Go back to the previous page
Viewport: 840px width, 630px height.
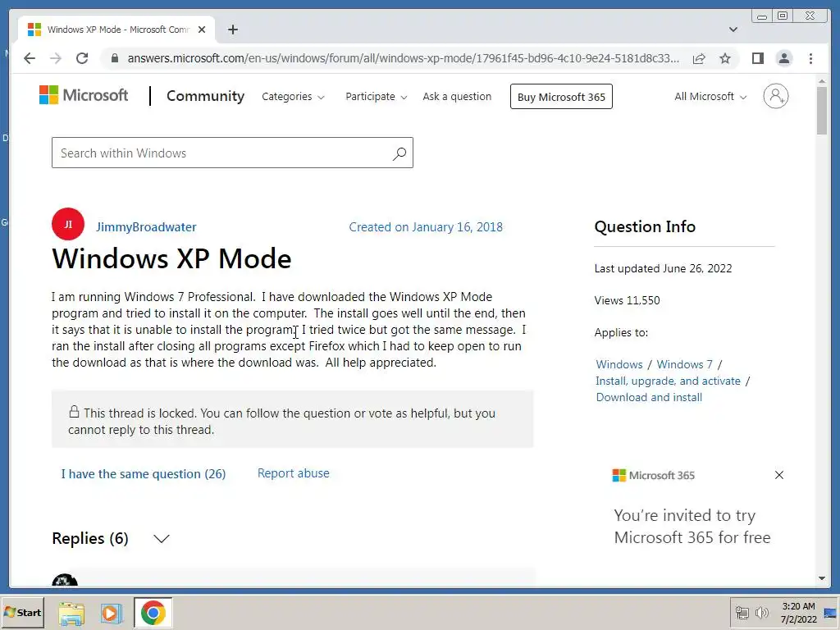[30, 58]
